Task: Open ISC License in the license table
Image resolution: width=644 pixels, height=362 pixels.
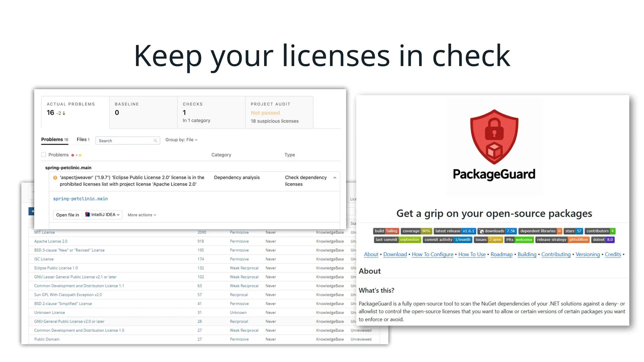Action: 44,259
